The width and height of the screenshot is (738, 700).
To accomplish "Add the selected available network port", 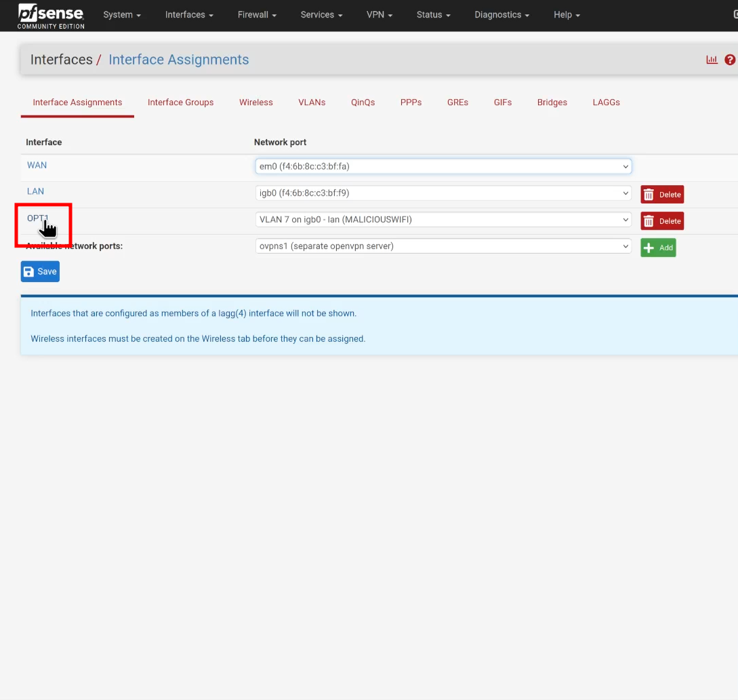I will click(x=658, y=247).
